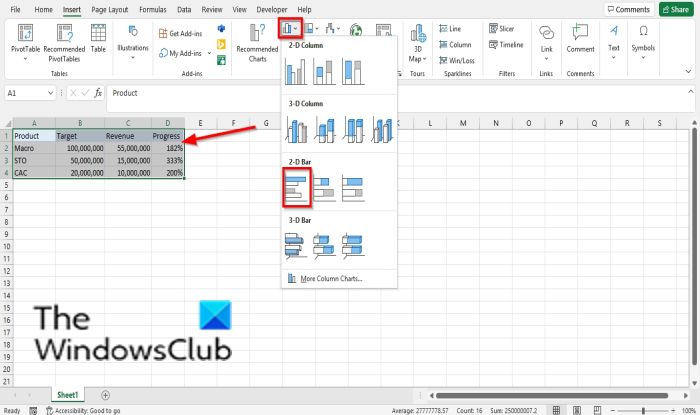Open the File tab
Image resolution: width=700 pixels, height=415 pixels.
click(x=15, y=9)
